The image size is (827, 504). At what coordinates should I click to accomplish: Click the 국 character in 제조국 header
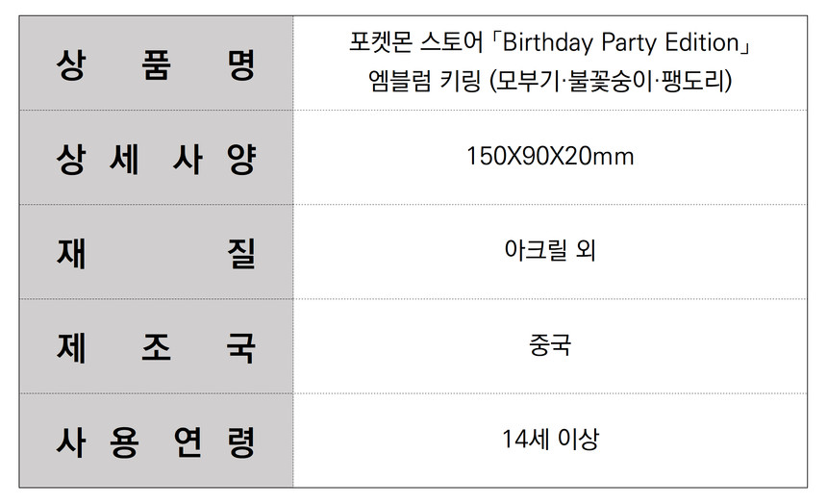click(241, 348)
